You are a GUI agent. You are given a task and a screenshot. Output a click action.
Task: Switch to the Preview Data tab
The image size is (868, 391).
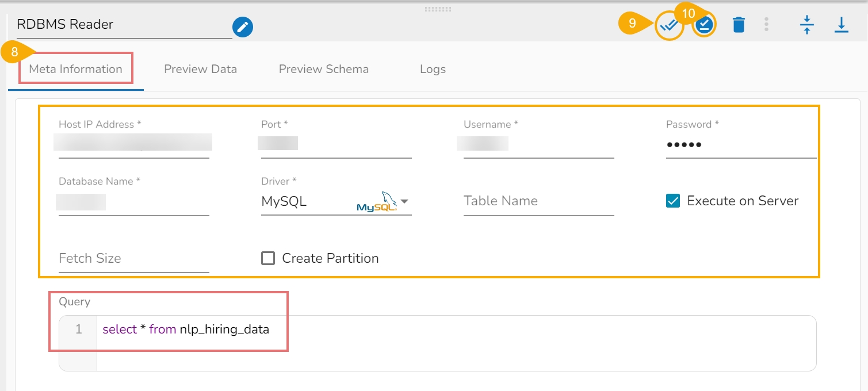[x=200, y=69]
